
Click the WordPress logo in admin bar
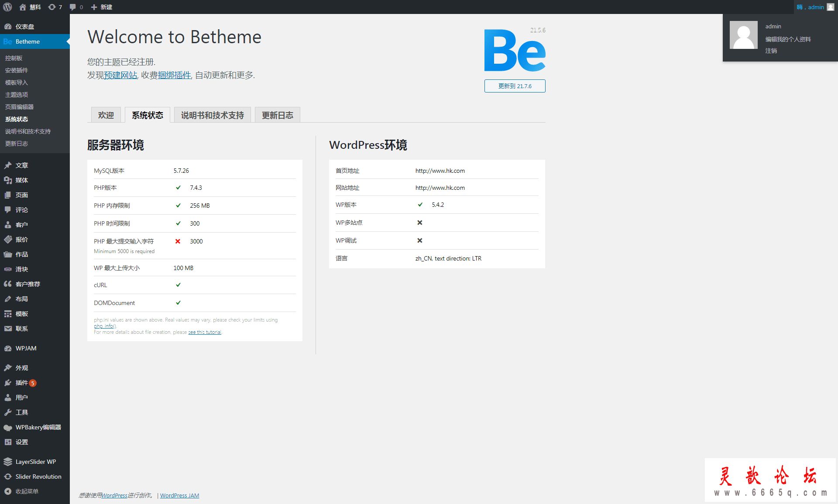(7, 7)
